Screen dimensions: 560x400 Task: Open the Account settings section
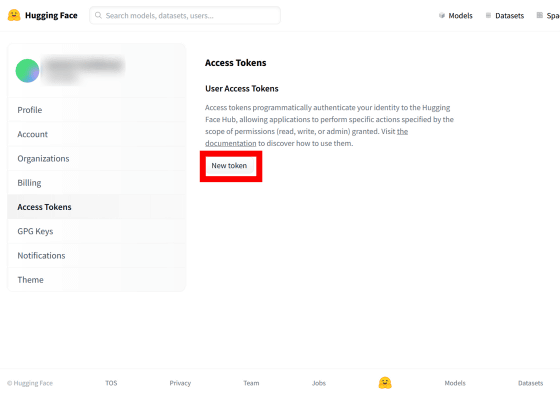(x=96, y=134)
